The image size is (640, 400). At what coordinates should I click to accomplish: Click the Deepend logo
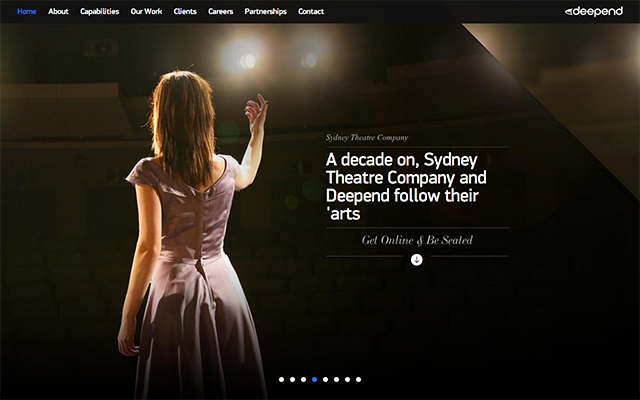click(594, 11)
